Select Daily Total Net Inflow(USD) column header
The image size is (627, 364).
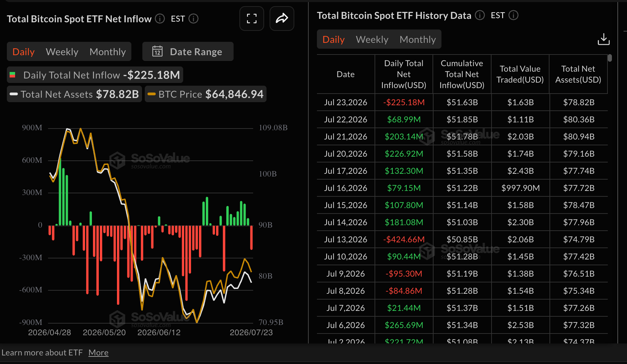404,74
